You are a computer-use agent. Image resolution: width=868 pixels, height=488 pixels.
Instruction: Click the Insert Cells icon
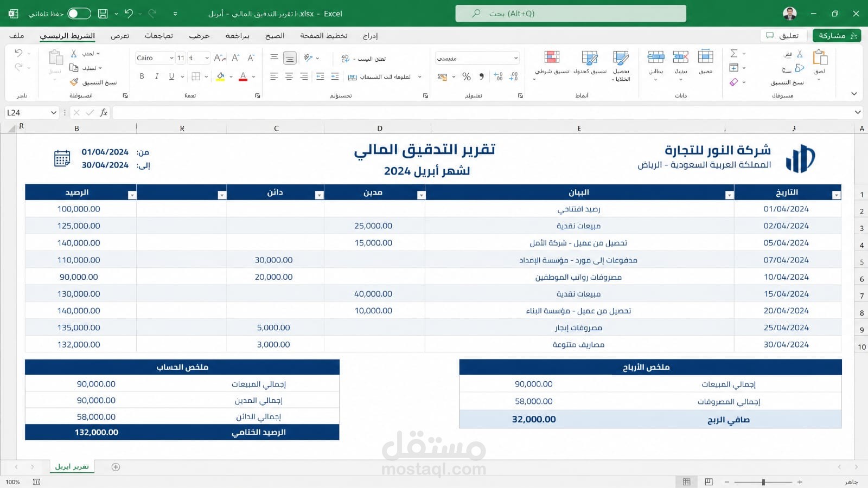coord(656,56)
